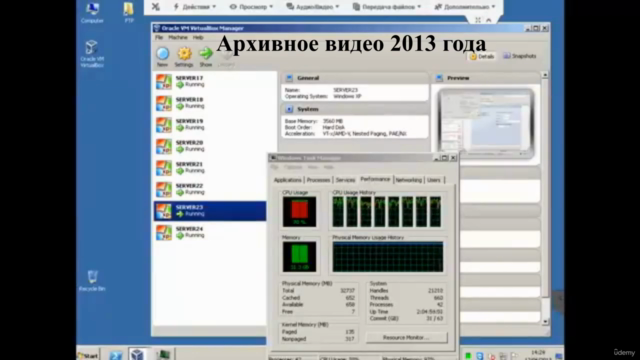Click the PowerShell icon on the taskbar
This screenshot has height=360, width=640.
coord(116,355)
